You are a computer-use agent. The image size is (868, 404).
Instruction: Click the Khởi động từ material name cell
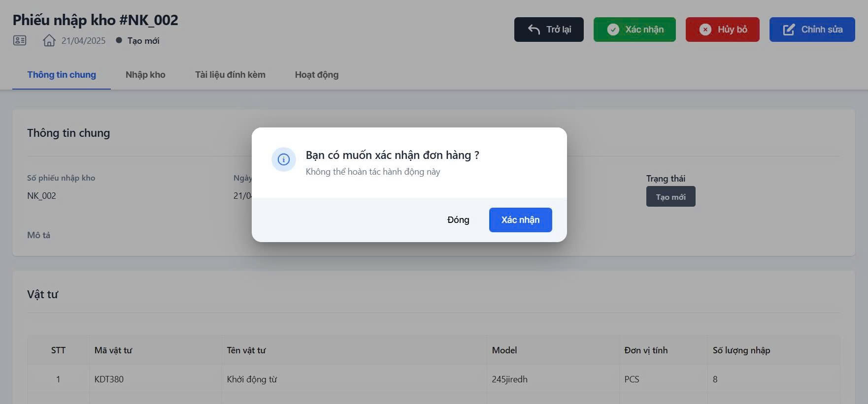click(252, 379)
